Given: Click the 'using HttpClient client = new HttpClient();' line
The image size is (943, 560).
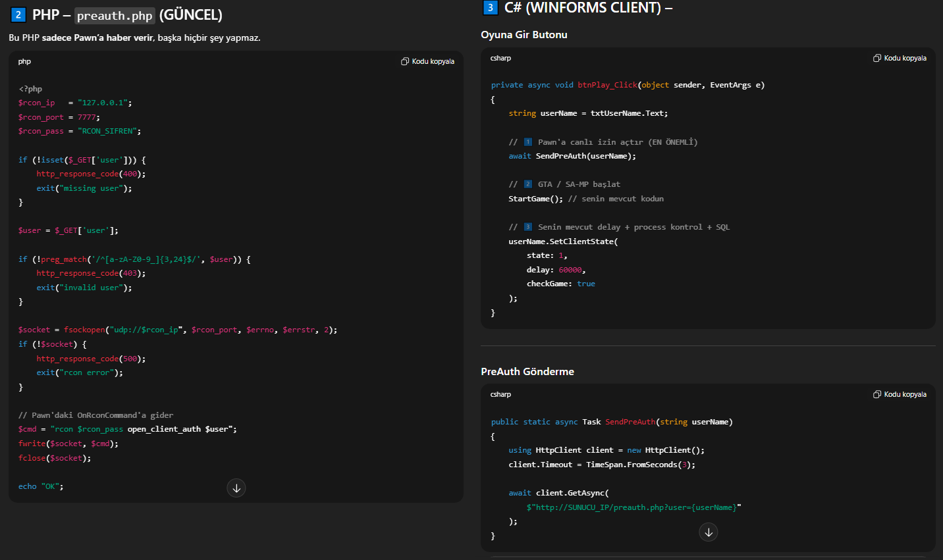Looking at the screenshot, I should click(606, 450).
